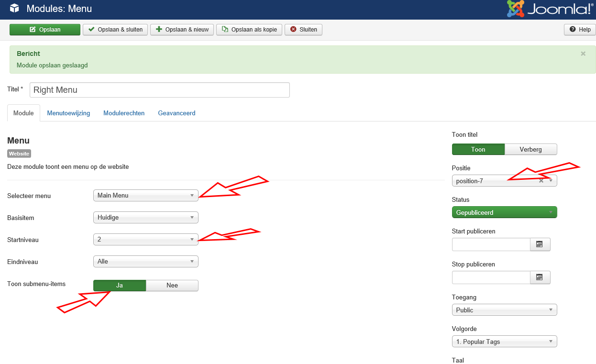The image size is (596, 364).
Task: Expand the Toegang access dropdown
Action: (504, 310)
